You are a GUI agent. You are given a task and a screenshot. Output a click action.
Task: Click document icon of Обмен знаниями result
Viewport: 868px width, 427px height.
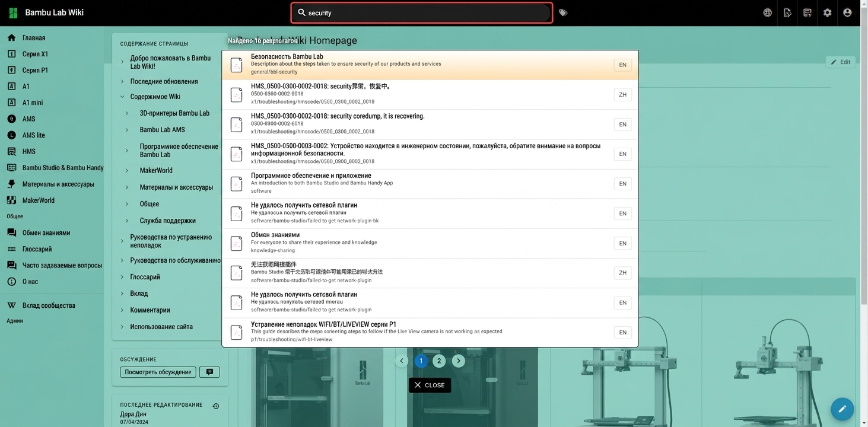click(x=236, y=243)
